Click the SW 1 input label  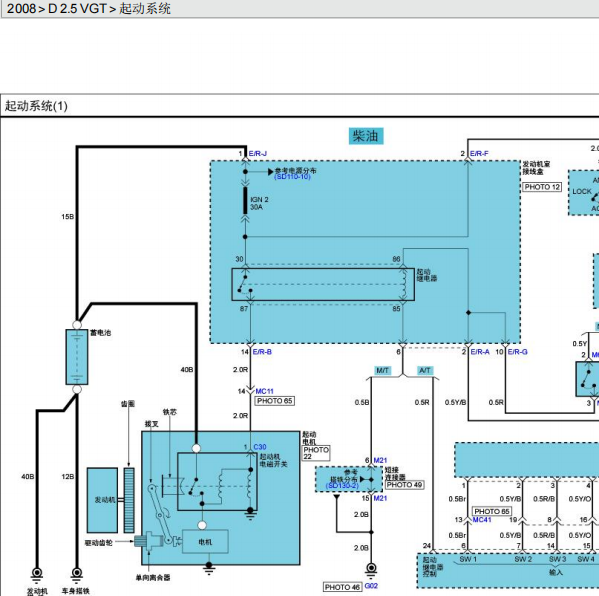point(468,559)
